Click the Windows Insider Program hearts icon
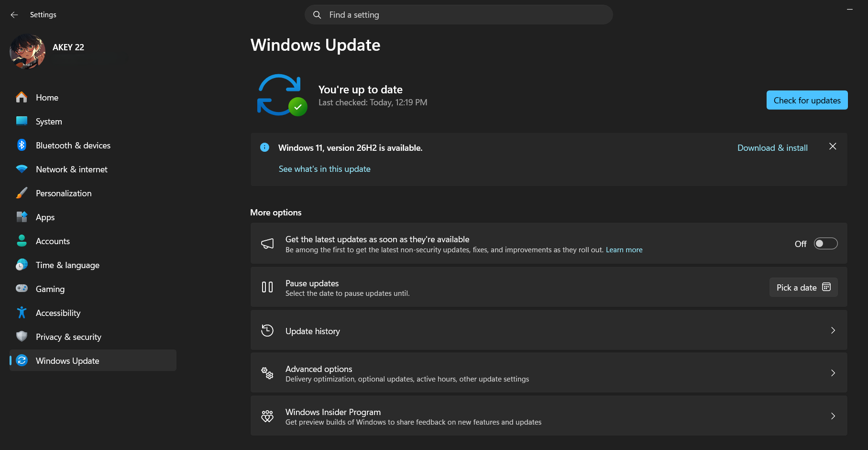 [267, 416]
